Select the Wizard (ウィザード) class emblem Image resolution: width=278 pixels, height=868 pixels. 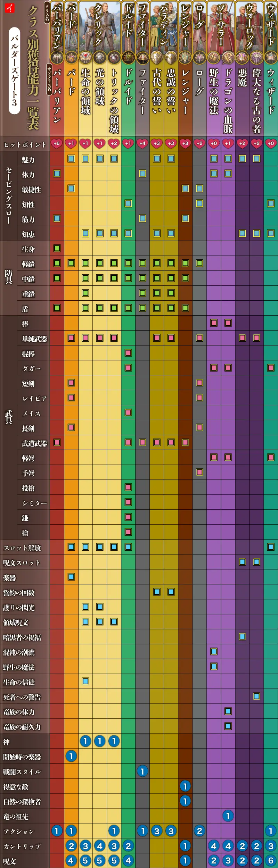click(x=271, y=58)
